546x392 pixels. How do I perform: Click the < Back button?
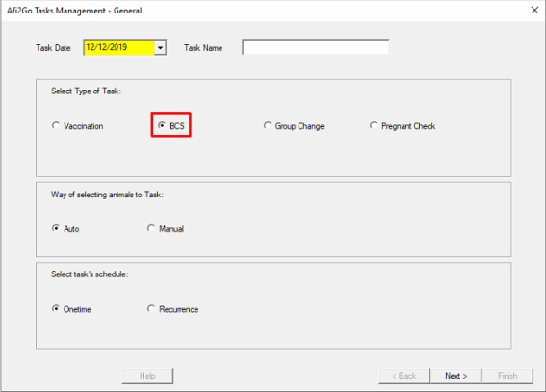(x=404, y=376)
